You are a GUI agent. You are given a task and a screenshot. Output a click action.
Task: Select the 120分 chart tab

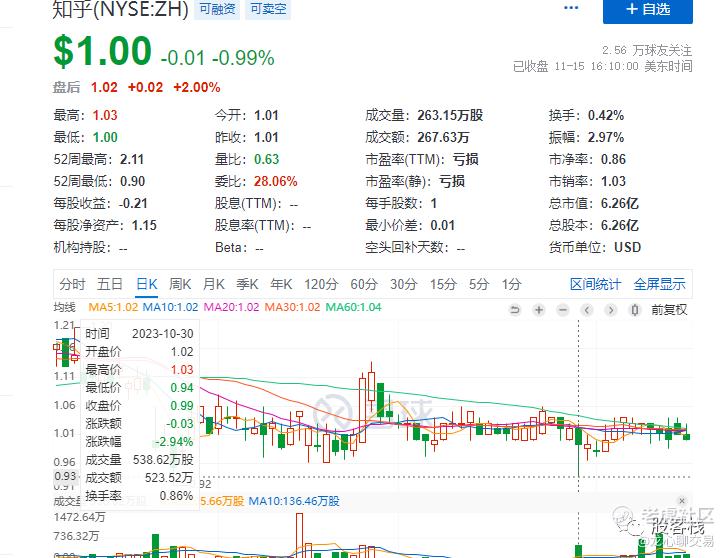(x=321, y=284)
